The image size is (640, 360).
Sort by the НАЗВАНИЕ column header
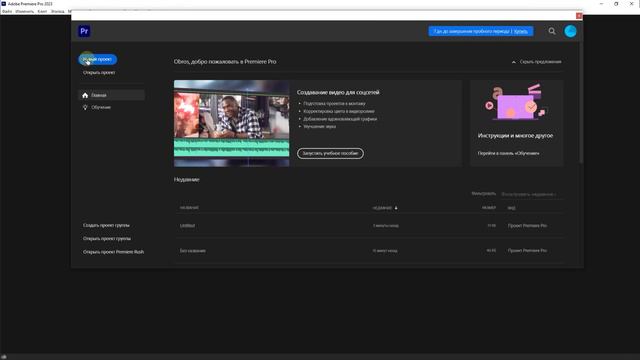189,208
